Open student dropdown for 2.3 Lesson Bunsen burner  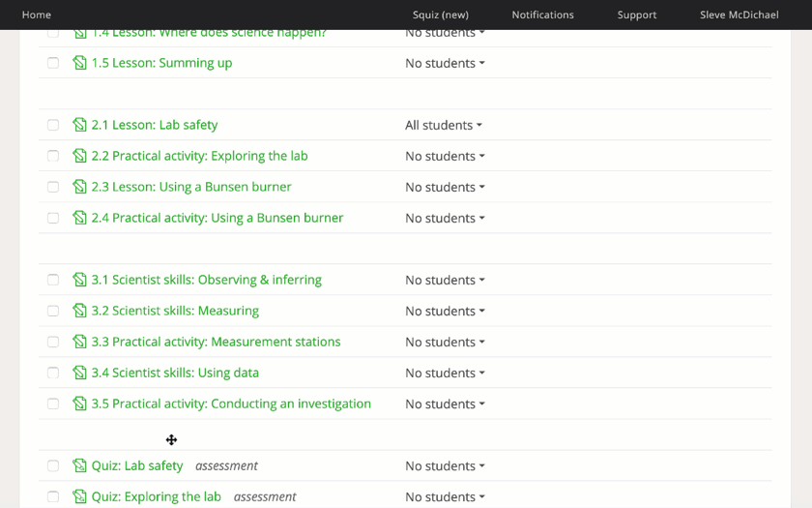point(445,187)
